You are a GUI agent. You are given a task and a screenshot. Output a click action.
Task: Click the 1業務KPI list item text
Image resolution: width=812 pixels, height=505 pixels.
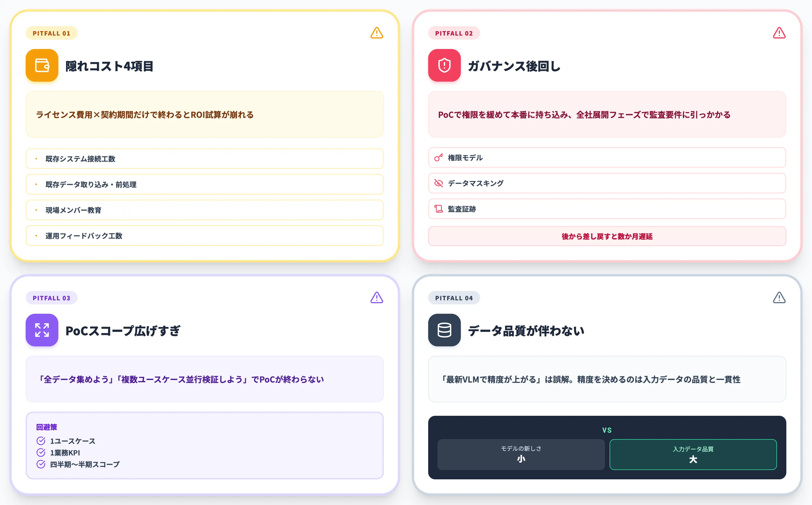point(65,453)
